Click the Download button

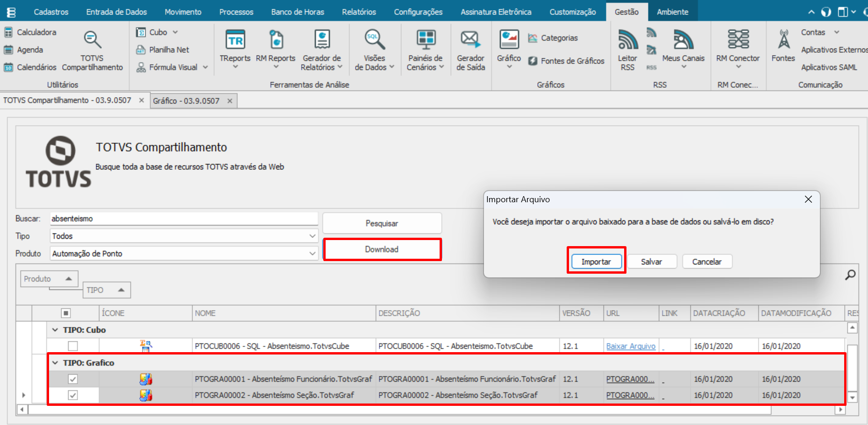point(382,249)
